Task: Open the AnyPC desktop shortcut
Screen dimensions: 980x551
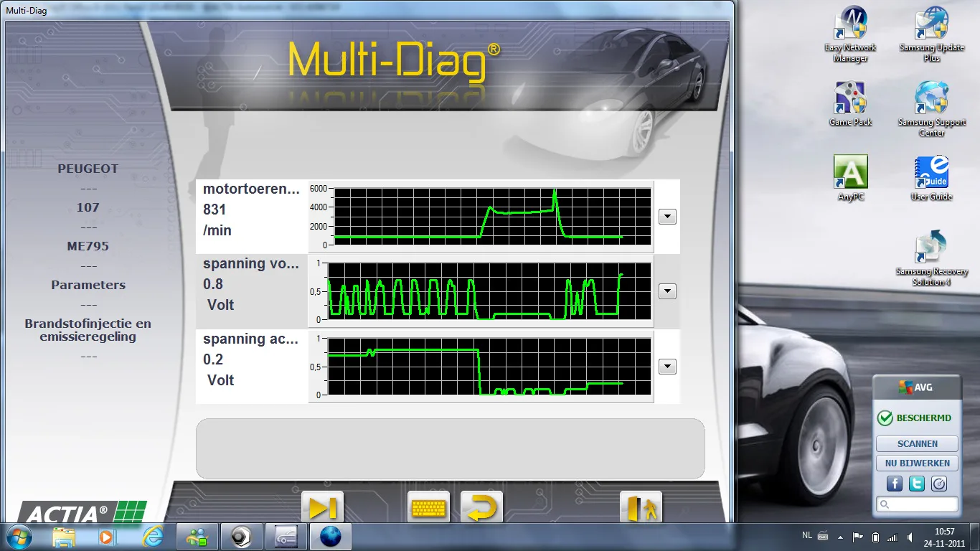Action: coord(850,177)
